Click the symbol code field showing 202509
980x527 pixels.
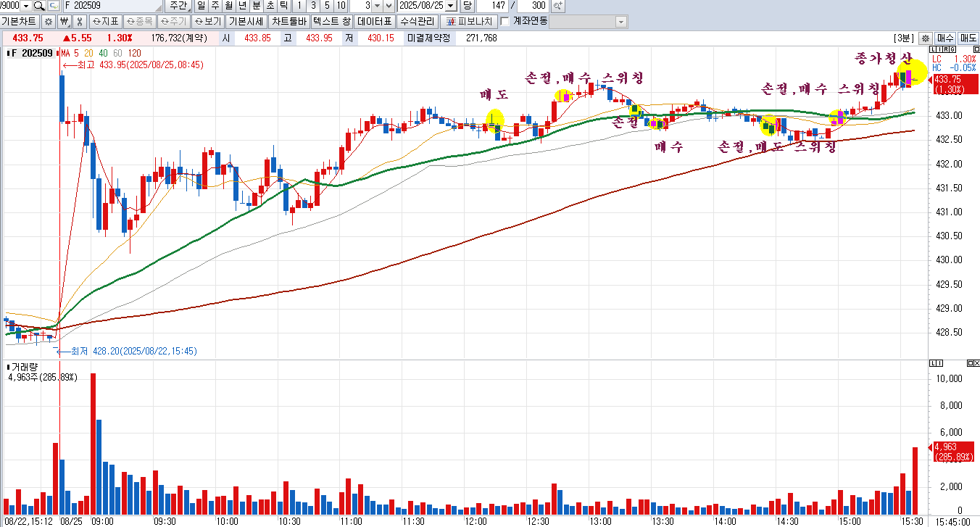[112, 6]
